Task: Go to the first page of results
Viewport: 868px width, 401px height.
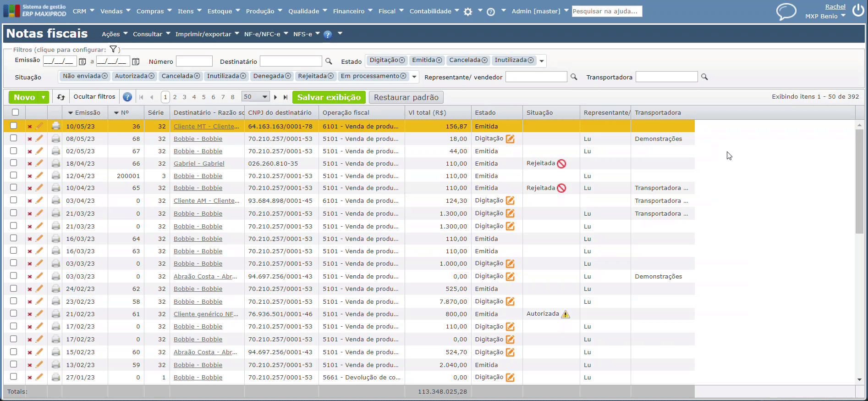Action: (x=141, y=97)
